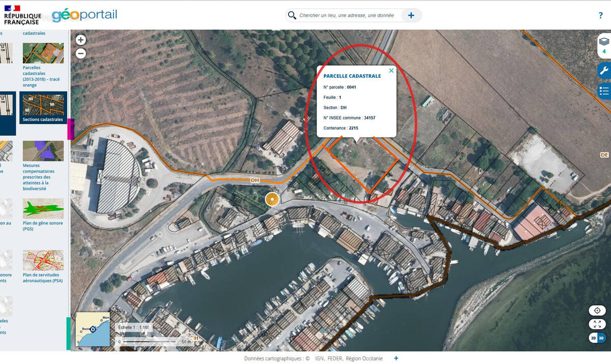Open Plan de servitudes aéronautiques (PSA) layer

point(43,260)
